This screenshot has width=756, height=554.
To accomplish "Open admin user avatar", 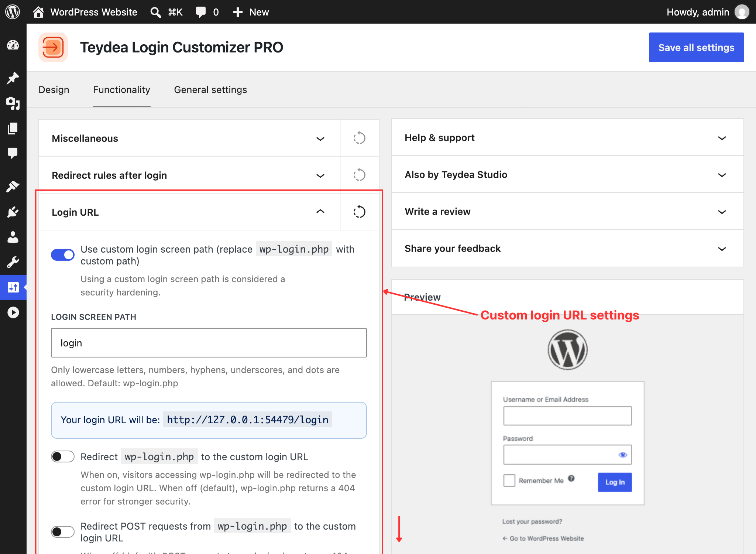I will click(742, 12).
